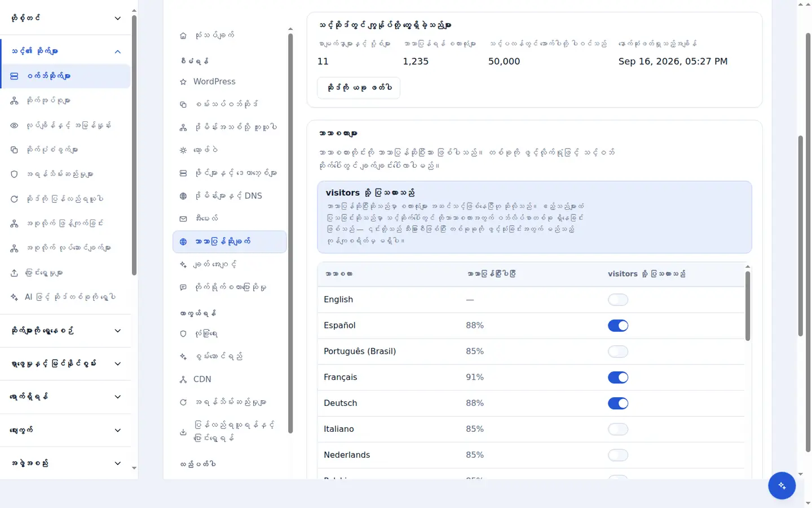Disable the visitors switch for Español
Screen dimensions: 812x508
(x=618, y=326)
